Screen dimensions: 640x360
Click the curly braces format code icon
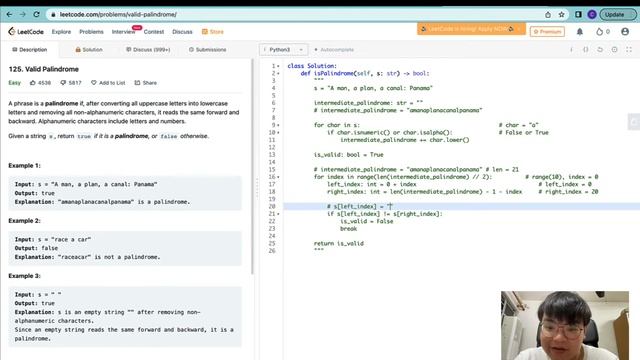[x=585, y=49]
